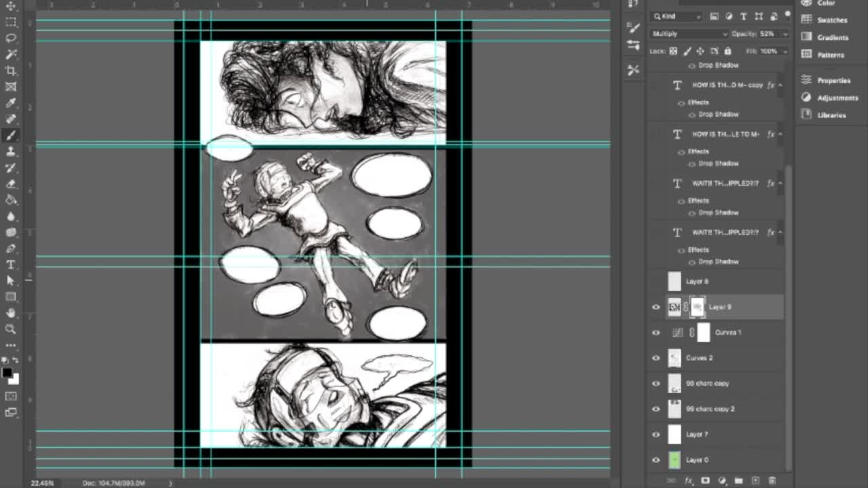The image size is (868, 488).
Task: Create a new layer
Action: pyautogui.click(x=755, y=481)
